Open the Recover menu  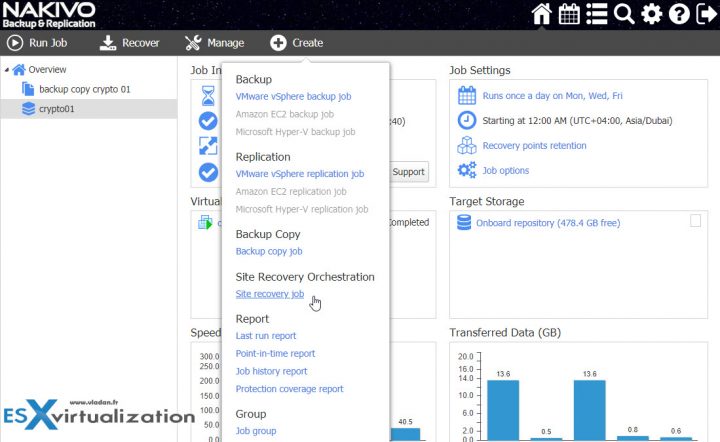point(129,43)
